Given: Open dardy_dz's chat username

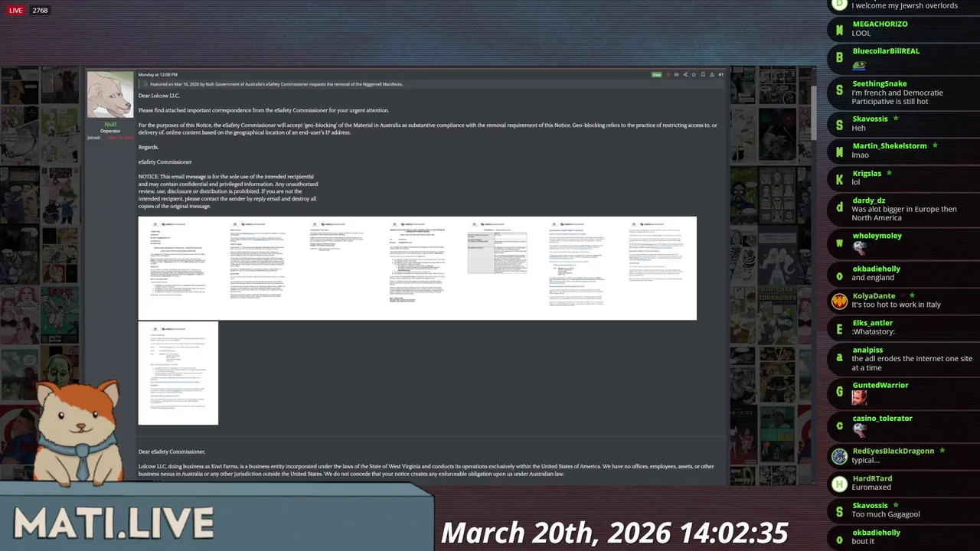Looking at the screenshot, I should click(869, 201).
